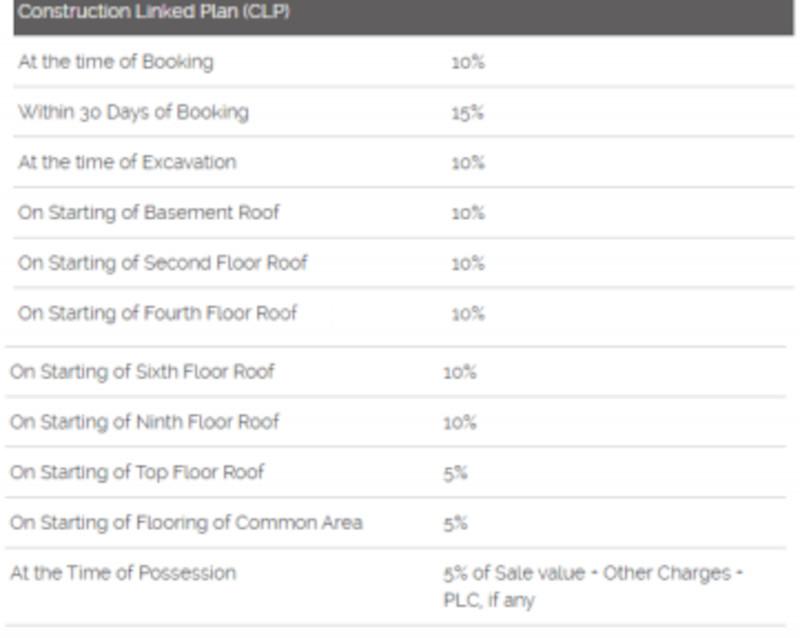Click 'On Starting of Top Floor Roof' label

(x=137, y=472)
